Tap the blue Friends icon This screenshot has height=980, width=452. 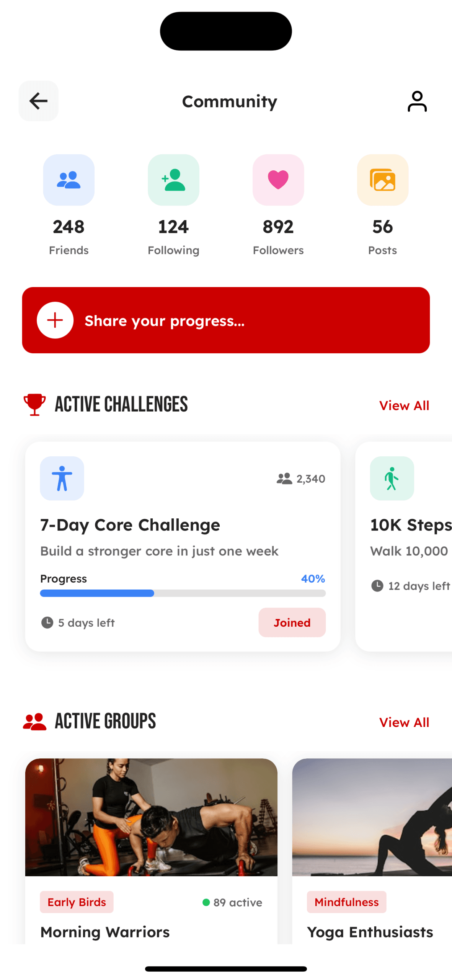[69, 180]
